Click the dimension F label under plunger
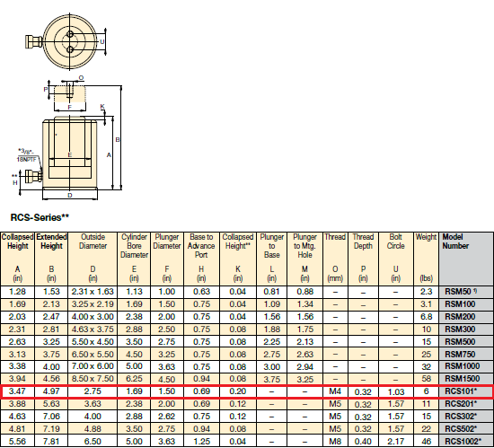The width and height of the screenshot is (494, 448). tap(70, 108)
